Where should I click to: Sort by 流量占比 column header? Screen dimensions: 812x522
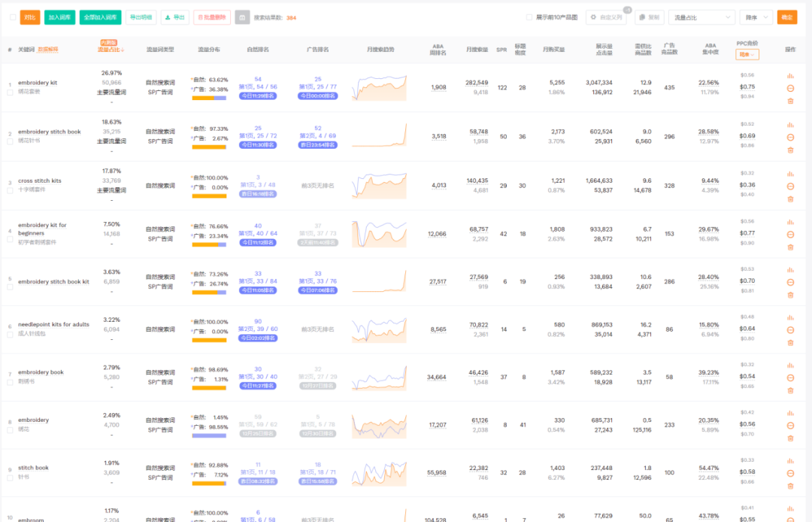pos(111,50)
